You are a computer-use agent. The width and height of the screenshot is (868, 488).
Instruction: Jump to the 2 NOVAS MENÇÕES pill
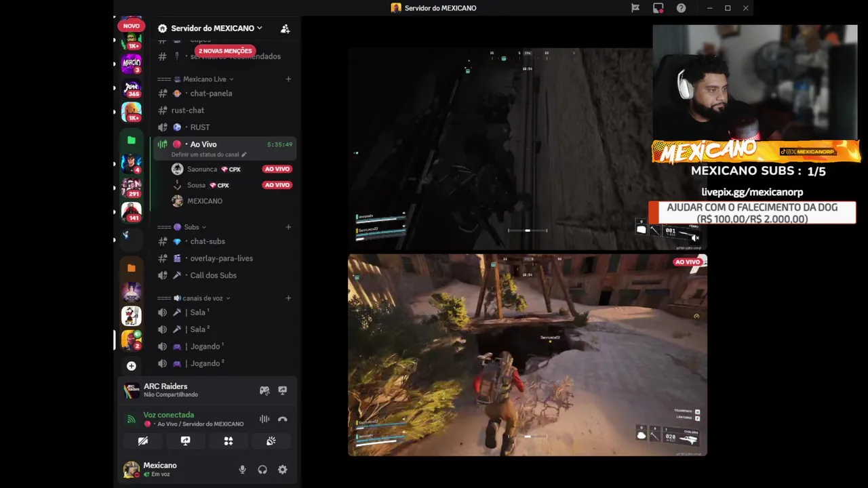(x=224, y=51)
